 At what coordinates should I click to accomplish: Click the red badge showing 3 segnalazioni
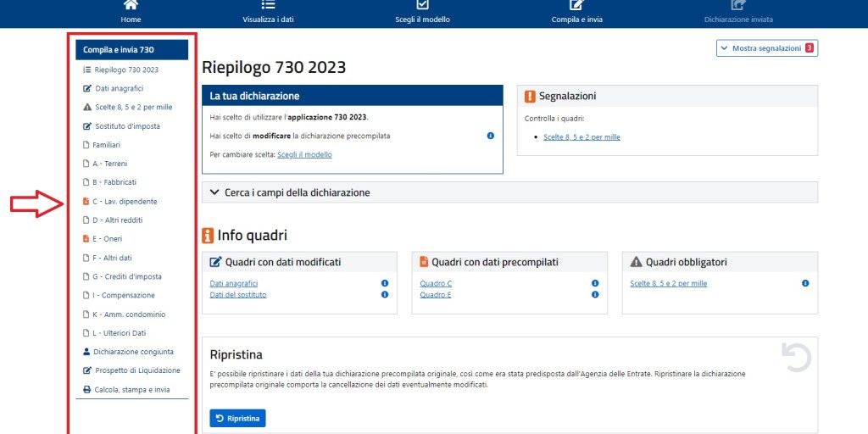coord(810,48)
